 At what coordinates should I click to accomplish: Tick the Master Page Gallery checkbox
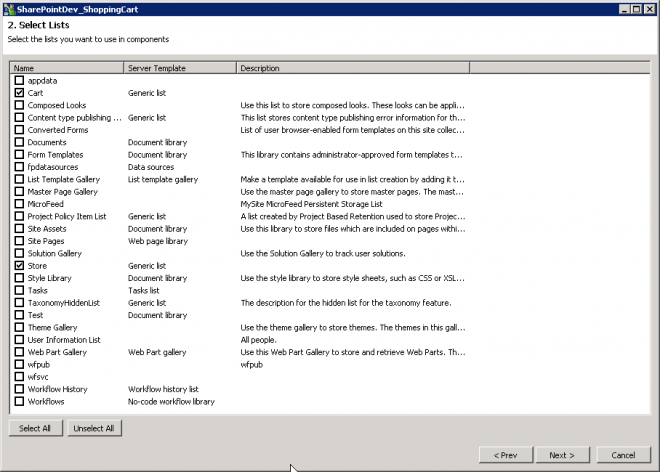pyautogui.click(x=19, y=191)
